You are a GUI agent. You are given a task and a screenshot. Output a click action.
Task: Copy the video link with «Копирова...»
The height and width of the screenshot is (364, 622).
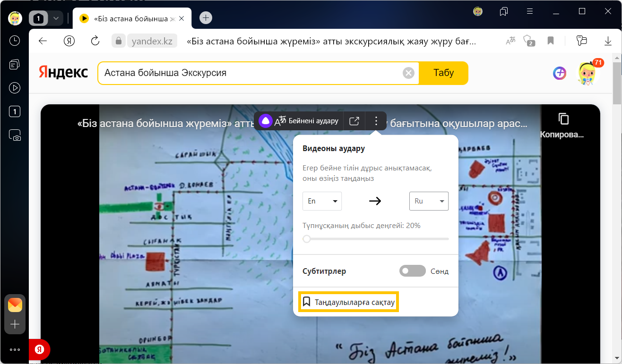[562, 125]
